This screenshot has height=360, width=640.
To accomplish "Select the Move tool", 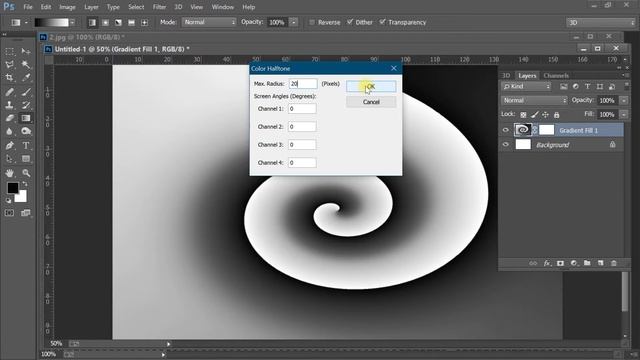I will tap(26, 51).
